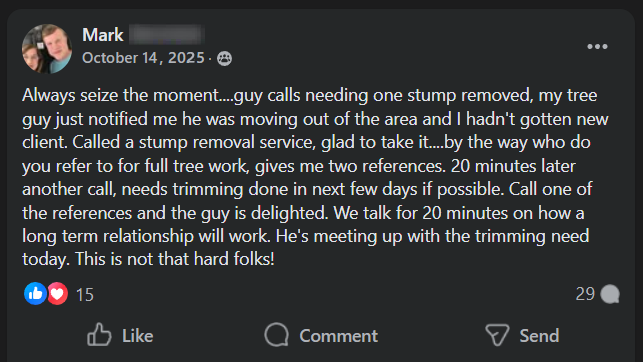This screenshot has width=643, height=362.
Task: Click the blurred surname next to Mark
Action: click(167, 34)
